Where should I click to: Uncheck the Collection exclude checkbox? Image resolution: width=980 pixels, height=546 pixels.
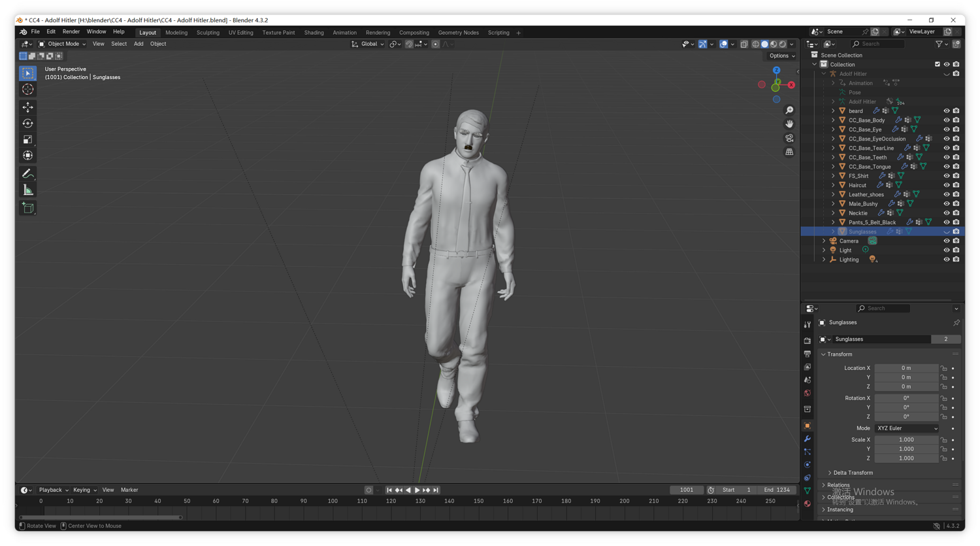pos(938,65)
